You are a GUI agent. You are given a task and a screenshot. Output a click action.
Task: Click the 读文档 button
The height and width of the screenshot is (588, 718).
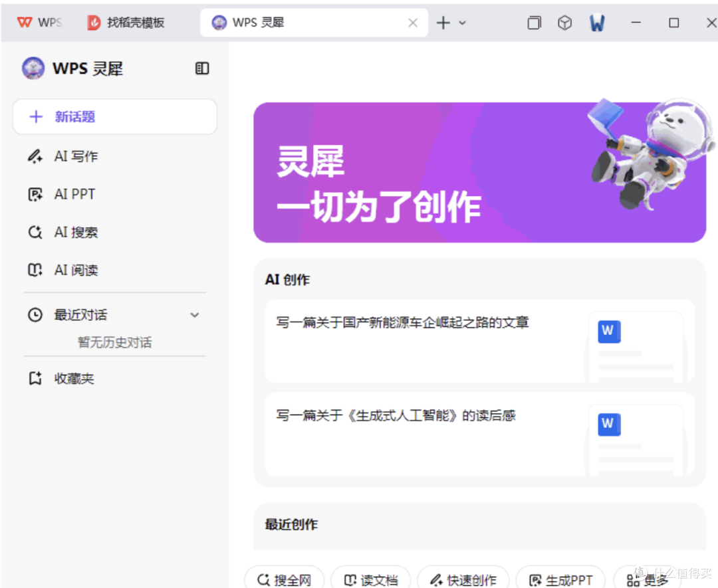point(370,579)
